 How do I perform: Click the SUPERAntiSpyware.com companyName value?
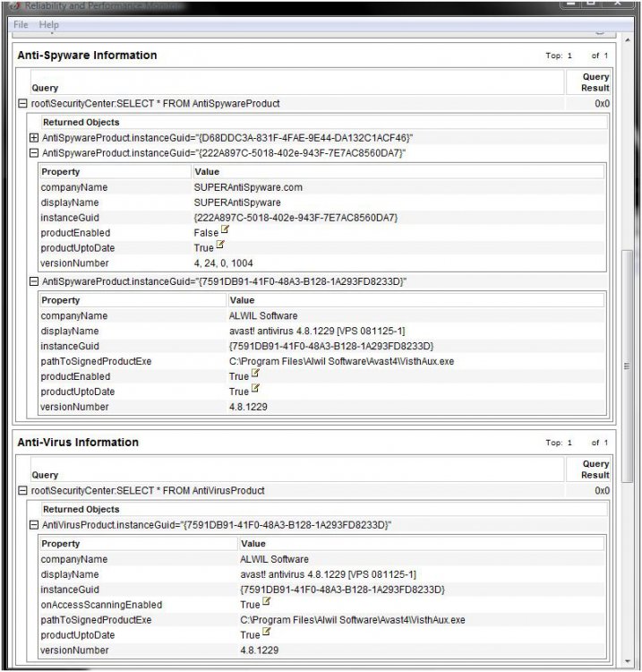coord(248,188)
